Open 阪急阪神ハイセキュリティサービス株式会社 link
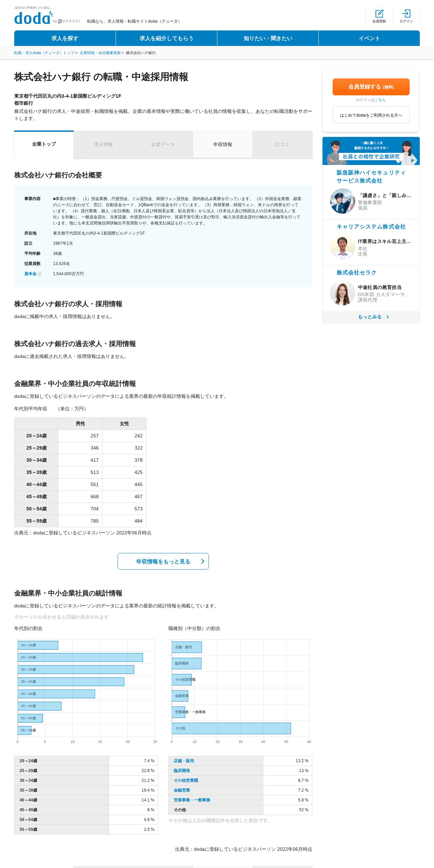This screenshot has height=868, width=434. 371,176
